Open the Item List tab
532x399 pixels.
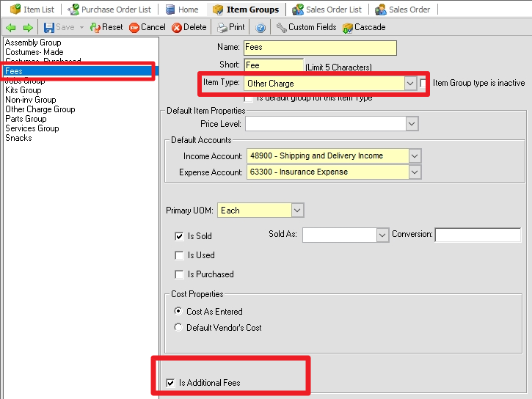tap(32, 10)
